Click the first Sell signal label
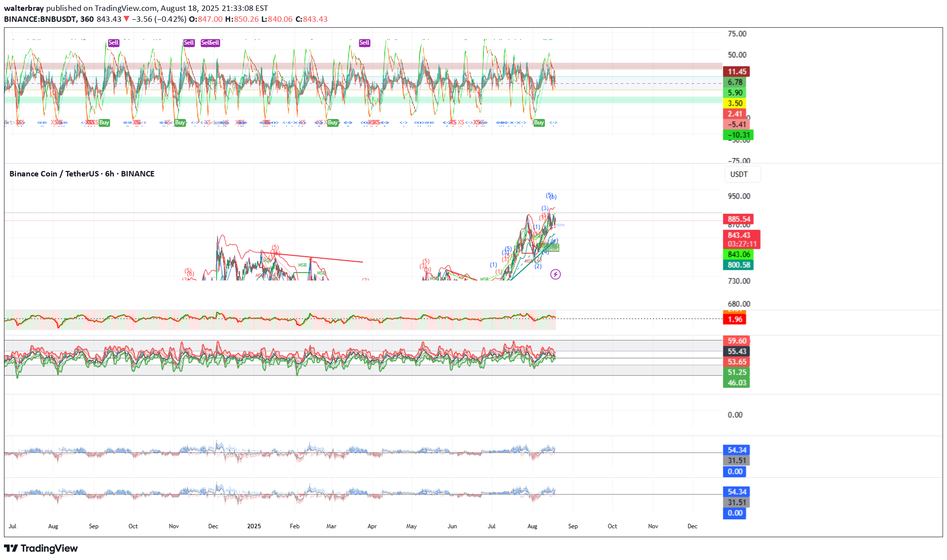This screenshot has width=947, height=560. (114, 43)
